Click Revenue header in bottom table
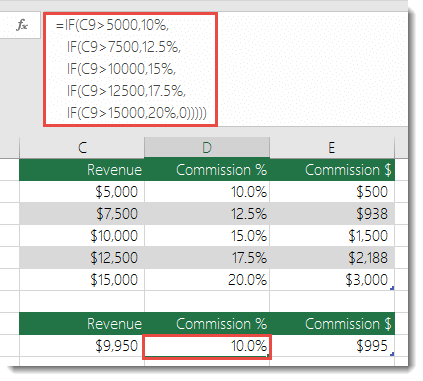423x381 pixels. coord(82,324)
